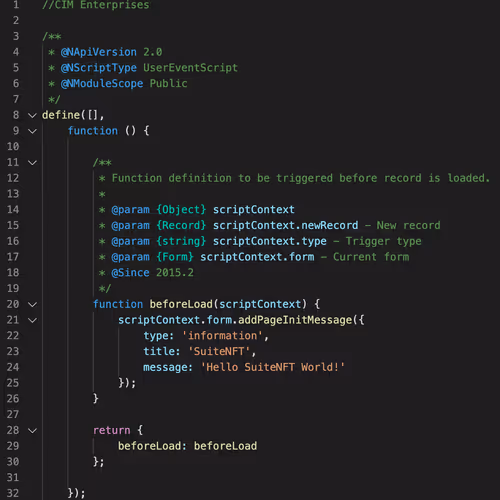Click 'scriptContext.type' text
Viewport: 500px width, 500px height.
pos(270,241)
